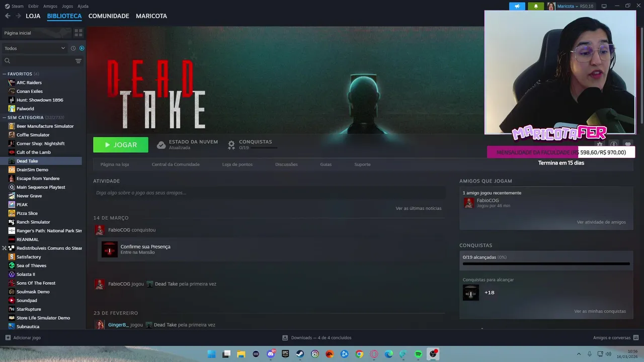Screen dimensions: 644x362
Task: Click the Soundpad icon in library
Action: click(x=12, y=301)
